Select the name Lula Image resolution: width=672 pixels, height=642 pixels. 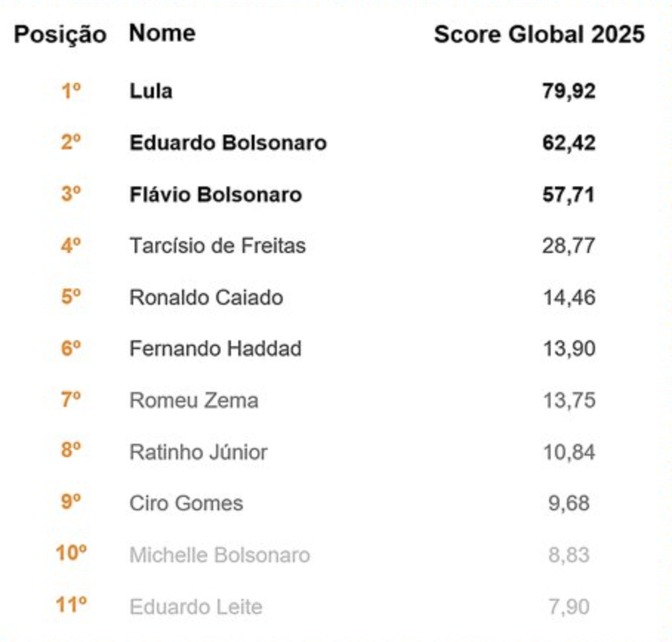click(x=151, y=91)
